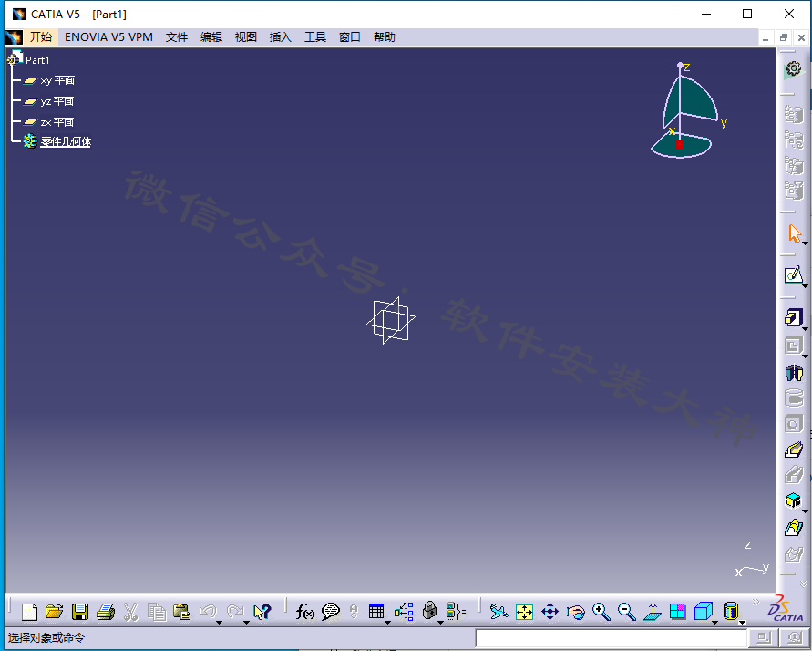Image resolution: width=812 pixels, height=651 pixels.
Task: Open the 编辑 (Edit) menu
Action: pyautogui.click(x=211, y=37)
